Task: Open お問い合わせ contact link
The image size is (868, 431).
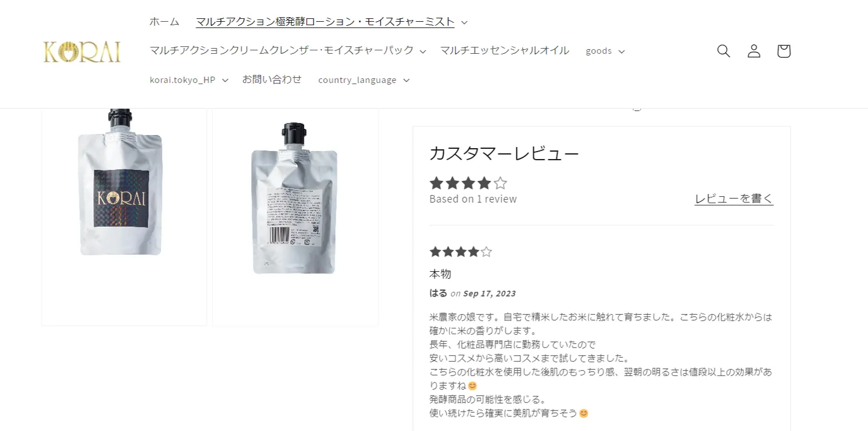Action: click(272, 80)
